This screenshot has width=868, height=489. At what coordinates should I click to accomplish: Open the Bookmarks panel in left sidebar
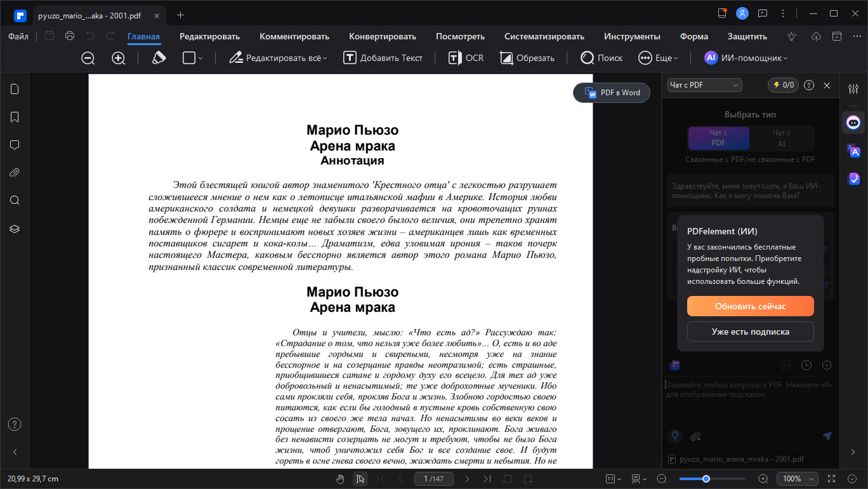(15, 117)
